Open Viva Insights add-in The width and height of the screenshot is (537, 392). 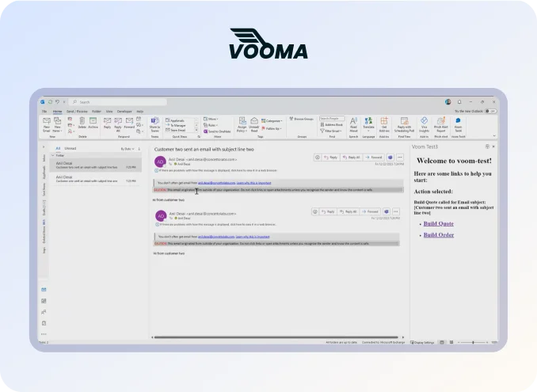coord(424,124)
